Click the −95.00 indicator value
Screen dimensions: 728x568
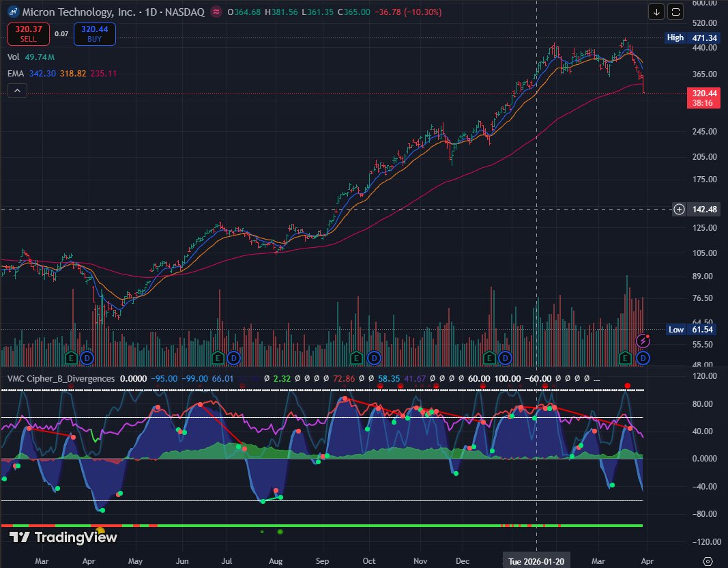pyautogui.click(x=164, y=378)
